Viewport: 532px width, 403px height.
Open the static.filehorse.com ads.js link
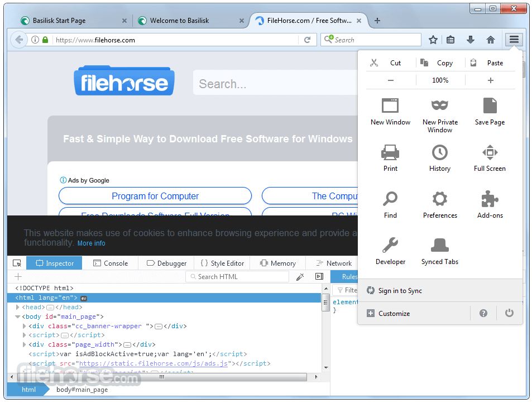pyautogui.click(x=153, y=363)
